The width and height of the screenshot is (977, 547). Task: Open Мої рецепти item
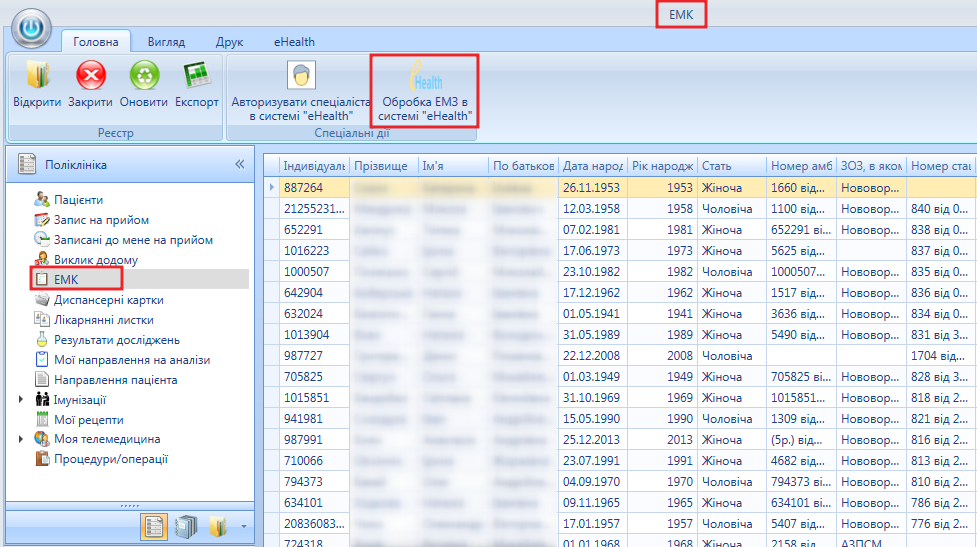point(88,419)
